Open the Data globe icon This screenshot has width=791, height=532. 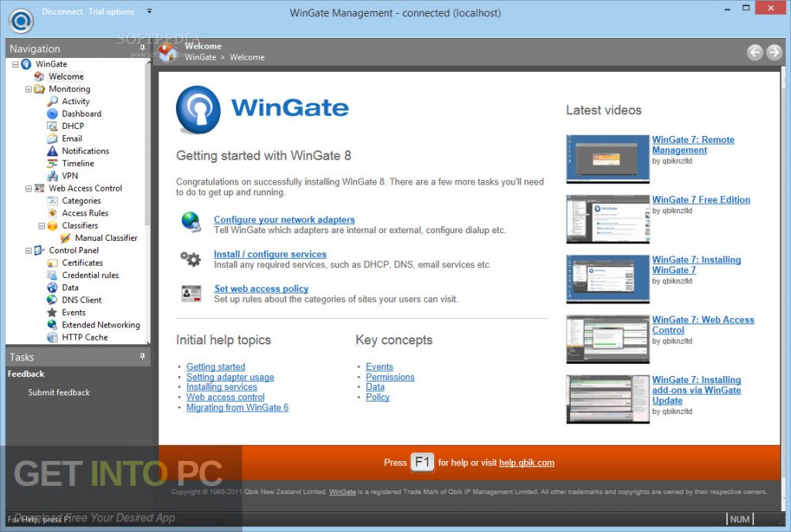52,287
